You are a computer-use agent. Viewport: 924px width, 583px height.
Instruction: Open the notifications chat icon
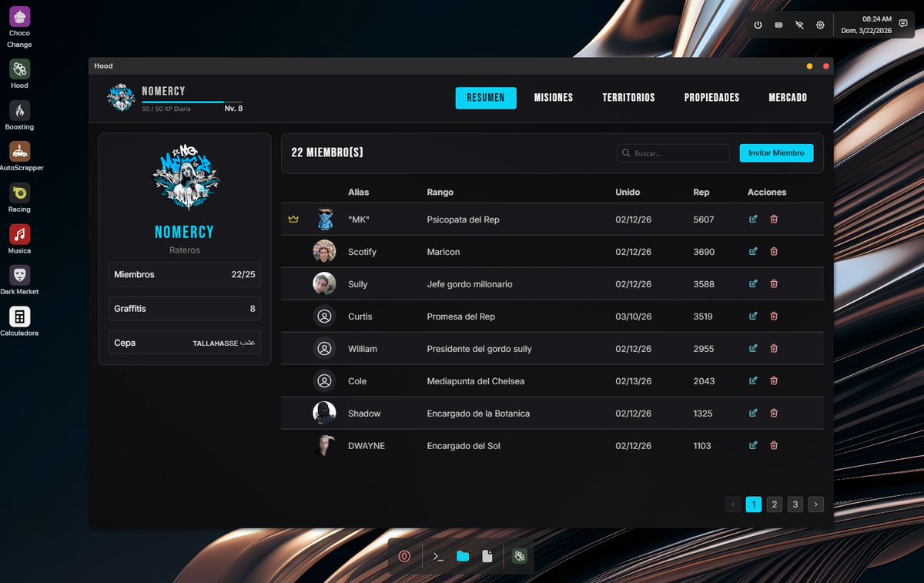pyautogui.click(x=903, y=24)
